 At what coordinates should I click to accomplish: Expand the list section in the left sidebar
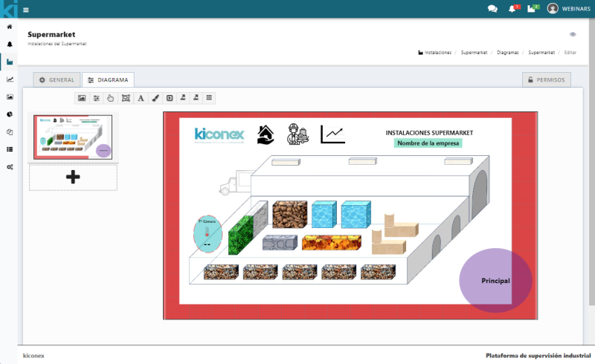pyautogui.click(x=10, y=149)
